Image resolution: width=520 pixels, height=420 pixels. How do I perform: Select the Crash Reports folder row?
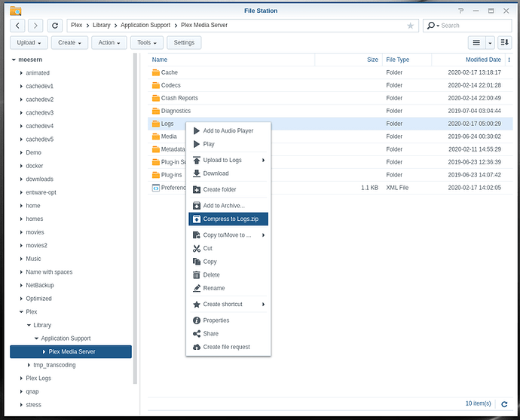click(x=330, y=98)
